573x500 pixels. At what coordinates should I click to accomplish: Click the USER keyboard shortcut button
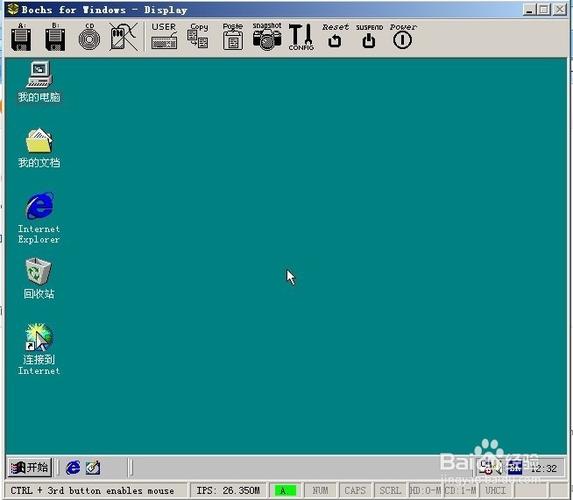pos(164,36)
